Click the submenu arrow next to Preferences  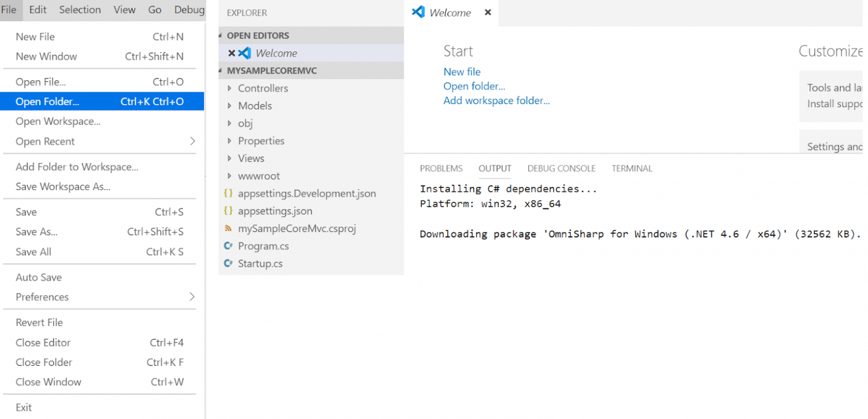pos(192,296)
